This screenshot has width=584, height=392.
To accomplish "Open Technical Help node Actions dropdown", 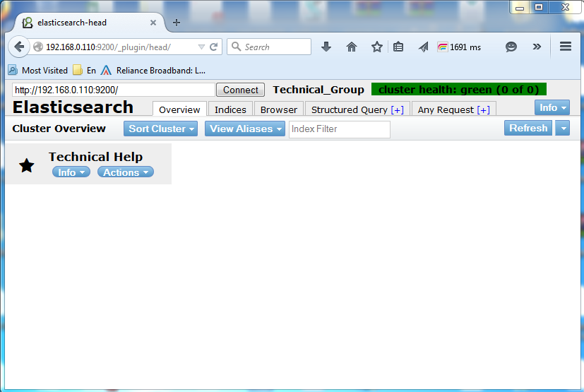I will [x=126, y=172].
